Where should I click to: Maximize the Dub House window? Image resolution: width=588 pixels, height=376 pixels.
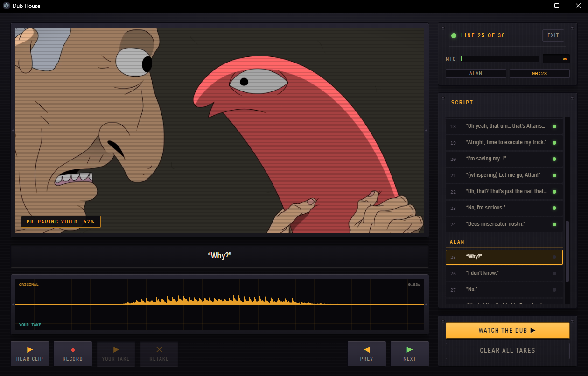(x=557, y=6)
